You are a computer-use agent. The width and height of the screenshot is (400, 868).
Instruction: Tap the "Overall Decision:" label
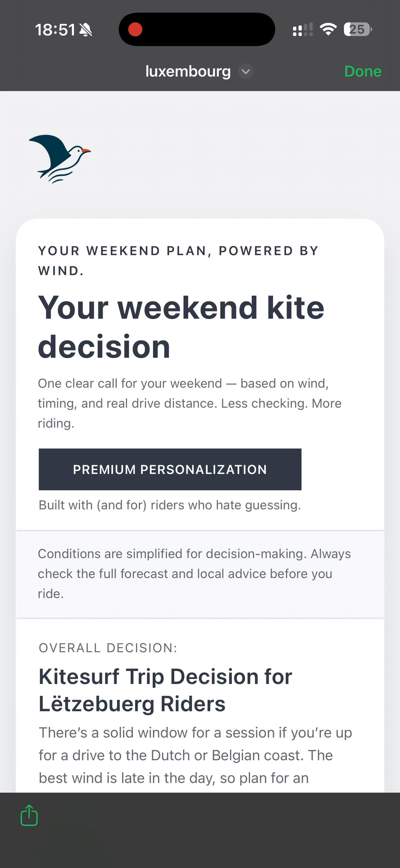[x=108, y=648]
